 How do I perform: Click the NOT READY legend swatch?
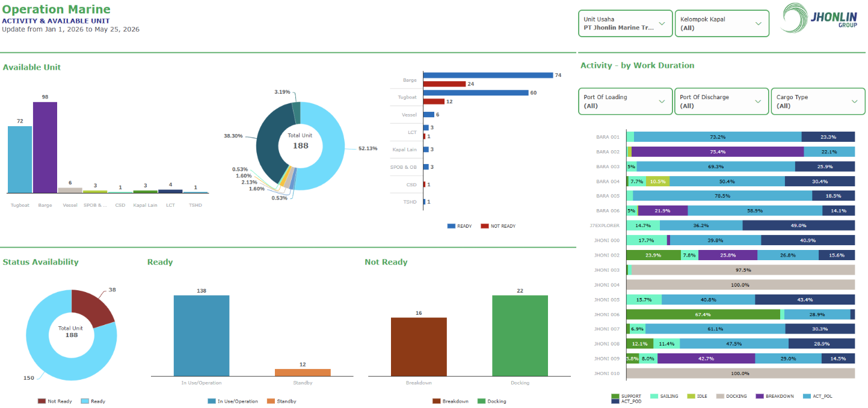tap(485, 226)
